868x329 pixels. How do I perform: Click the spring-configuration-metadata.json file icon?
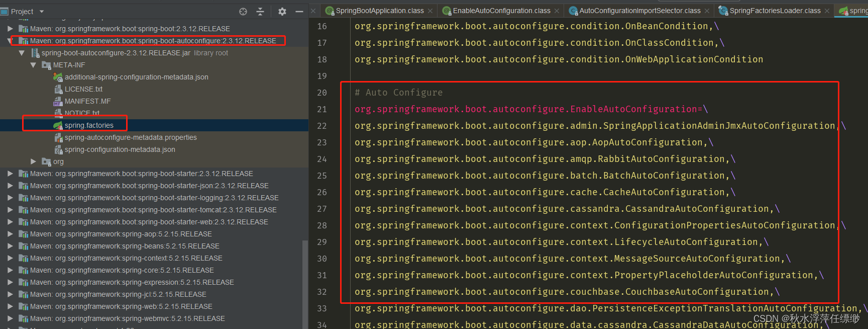pos(58,149)
